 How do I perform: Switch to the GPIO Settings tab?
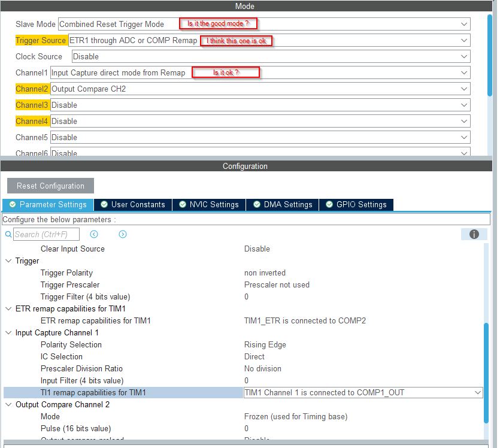(356, 205)
